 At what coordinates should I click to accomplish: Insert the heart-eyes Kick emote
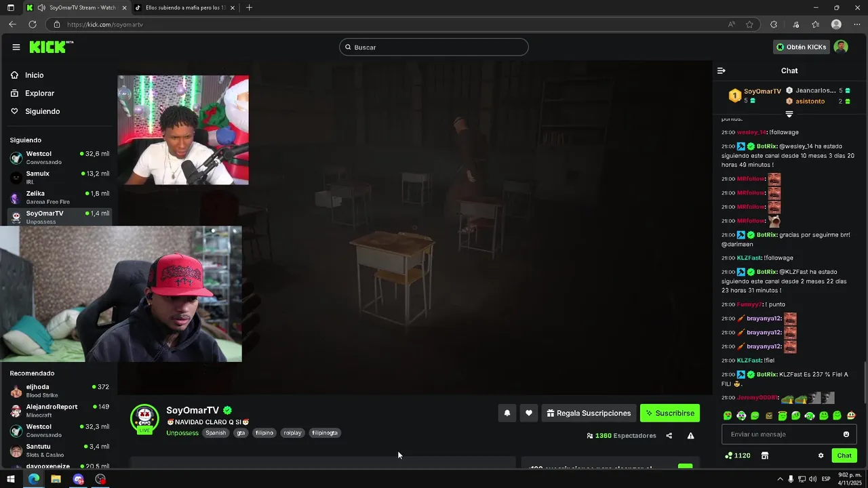(728, 415)
